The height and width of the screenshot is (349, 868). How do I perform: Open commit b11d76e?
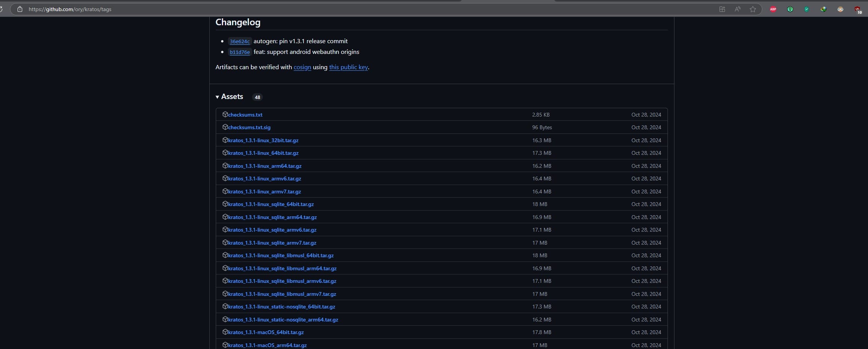(x=239, y=52)
